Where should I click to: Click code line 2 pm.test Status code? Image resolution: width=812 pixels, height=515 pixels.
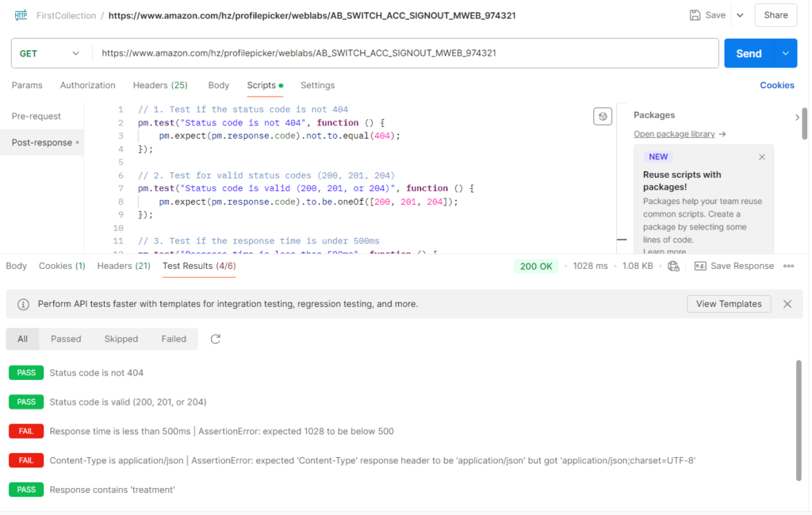pyautogui.click(x=261, y=123)
